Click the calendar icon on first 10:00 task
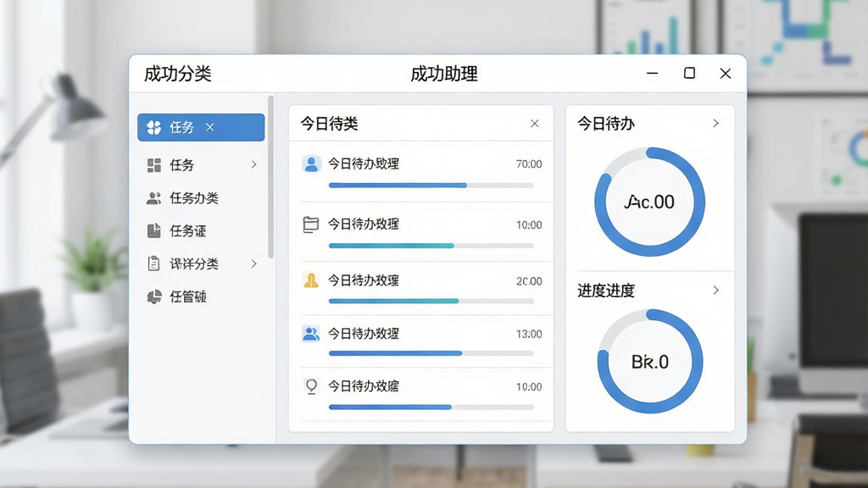 pos(311,225)
